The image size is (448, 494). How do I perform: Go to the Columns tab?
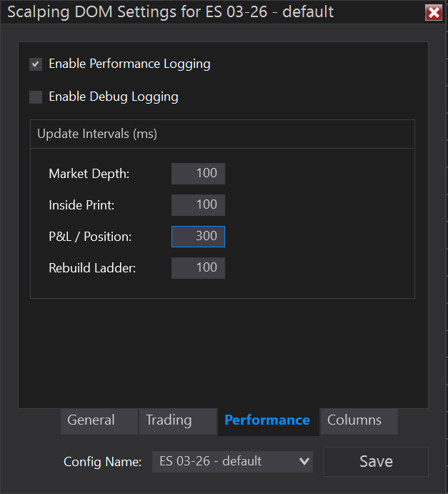coord(354,420)
